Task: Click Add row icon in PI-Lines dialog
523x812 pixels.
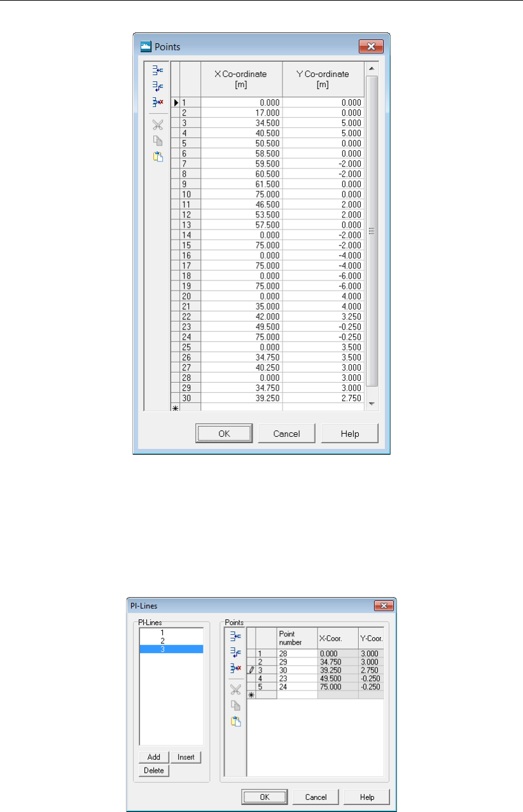Action: coord(235,636)
